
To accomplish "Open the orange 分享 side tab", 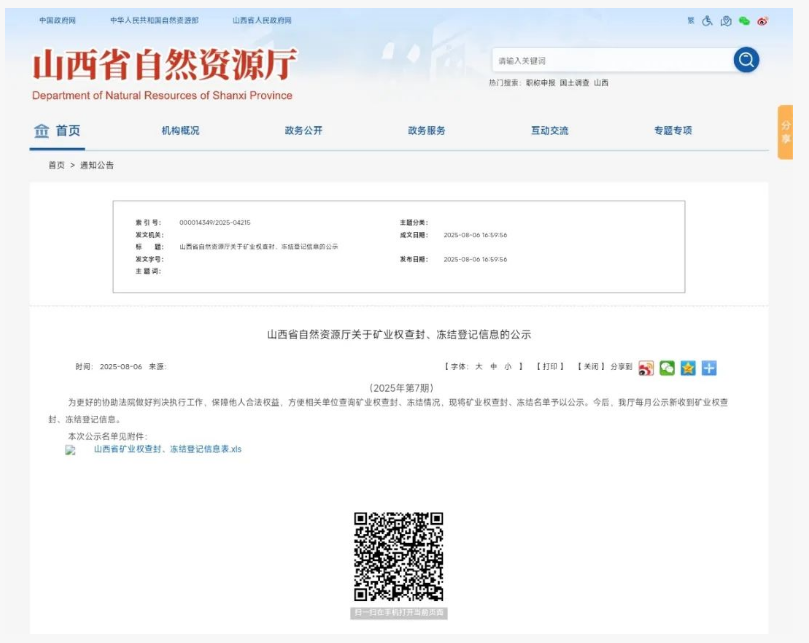I will (785, 132).
